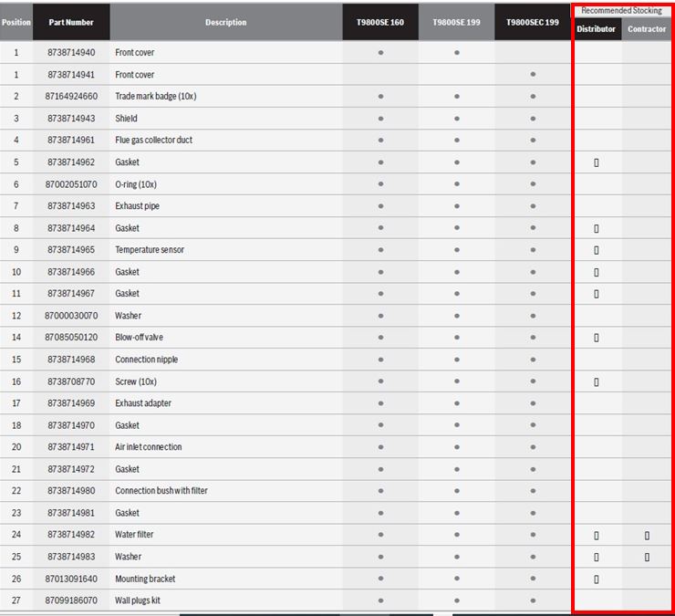Screen dimensions: 675x616
Task: Click the Trade mark badge (10x) description
Action: coord(155,96)
